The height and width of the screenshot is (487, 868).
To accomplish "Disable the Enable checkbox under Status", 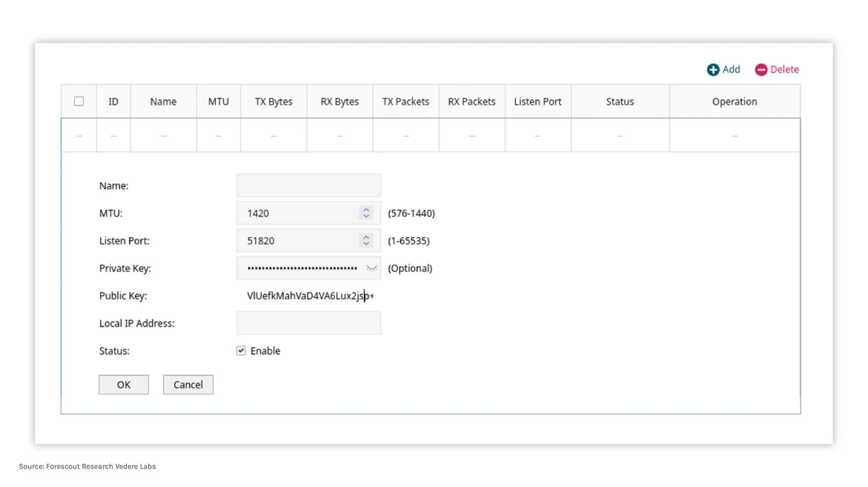I will coord(242,351).
